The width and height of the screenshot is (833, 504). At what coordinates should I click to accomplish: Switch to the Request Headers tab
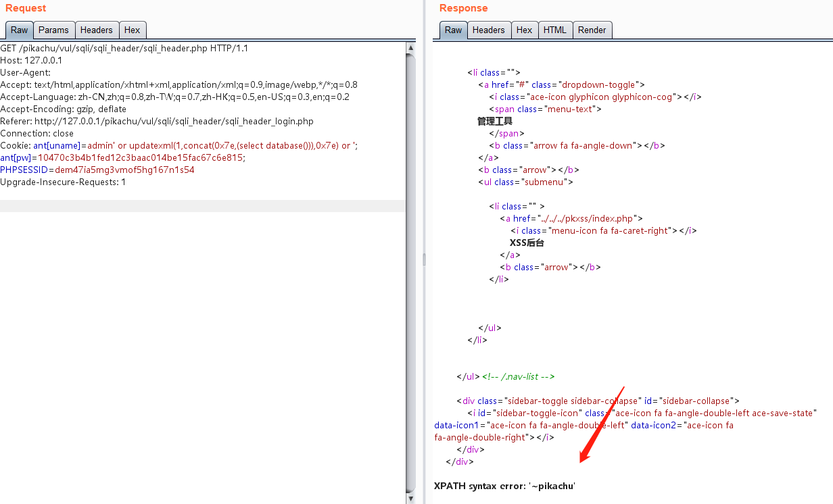[97, 30]
